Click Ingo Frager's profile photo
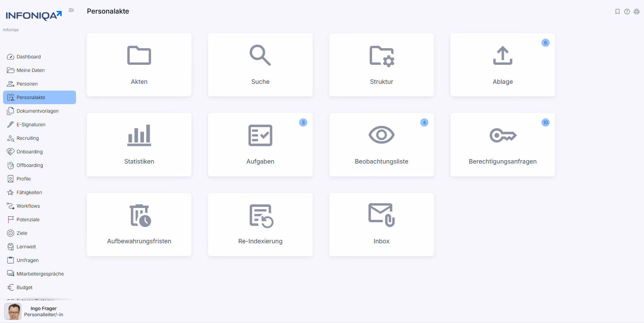Viewport: 644px width, 323px height. (13, 311)
